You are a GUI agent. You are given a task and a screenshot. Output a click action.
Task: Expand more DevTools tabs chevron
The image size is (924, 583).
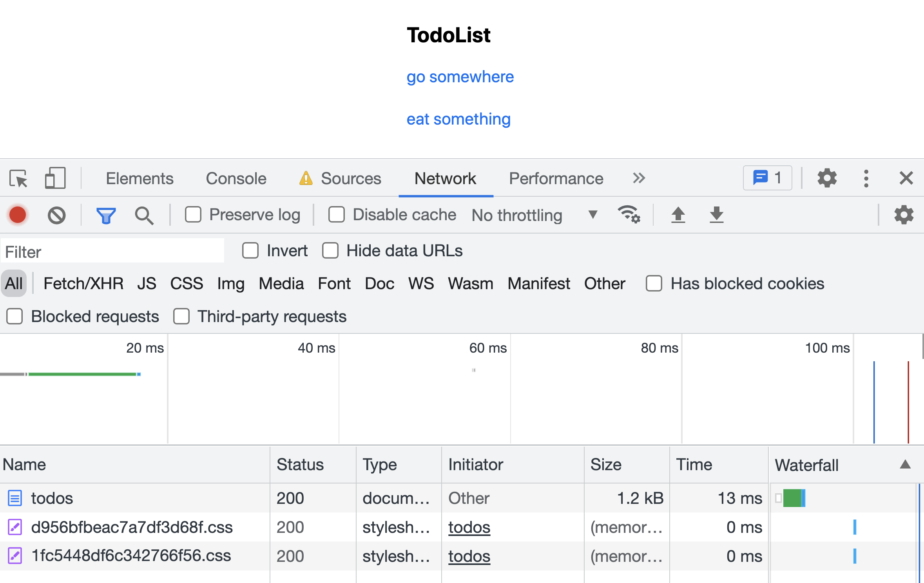click(639, 178)
